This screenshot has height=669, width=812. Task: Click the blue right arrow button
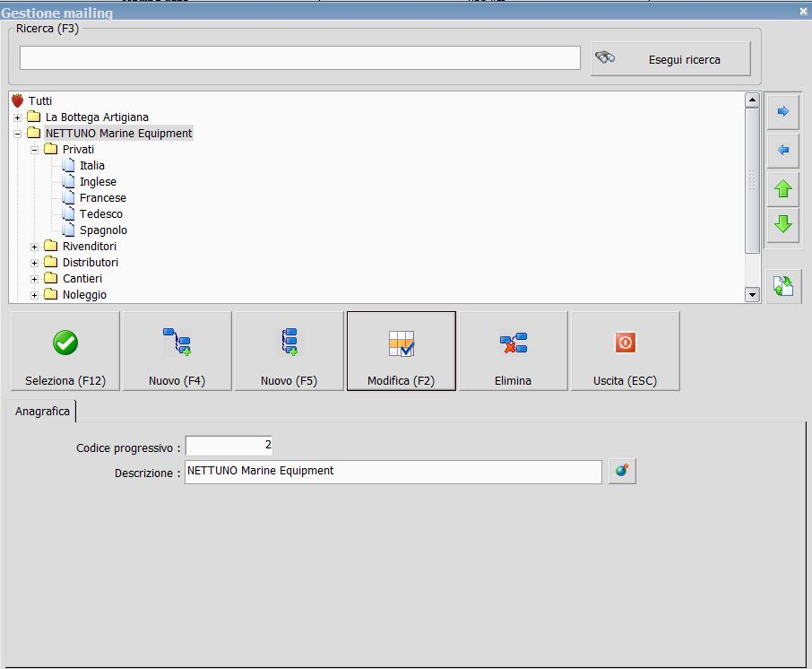783,111
